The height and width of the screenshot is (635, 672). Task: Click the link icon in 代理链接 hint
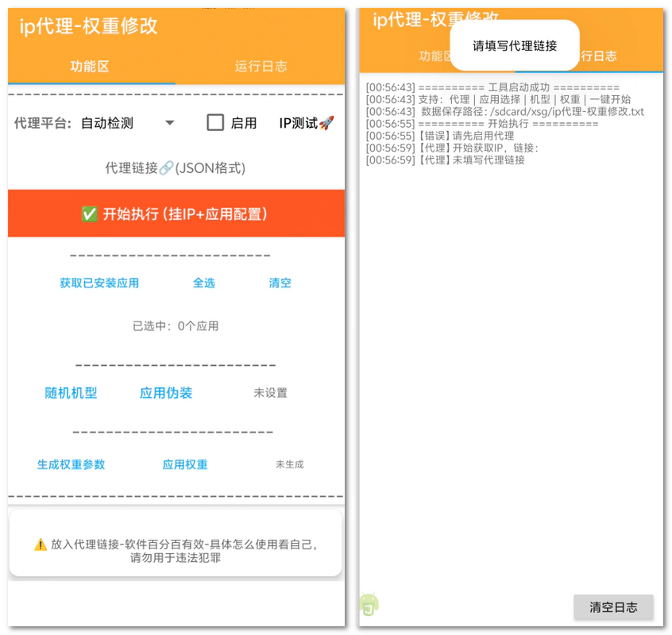166,168
